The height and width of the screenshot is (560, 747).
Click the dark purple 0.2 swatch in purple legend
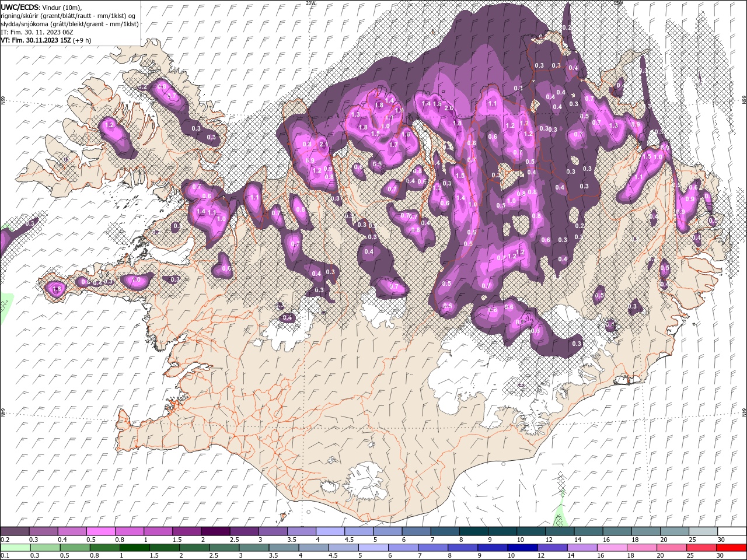(15, 531)
